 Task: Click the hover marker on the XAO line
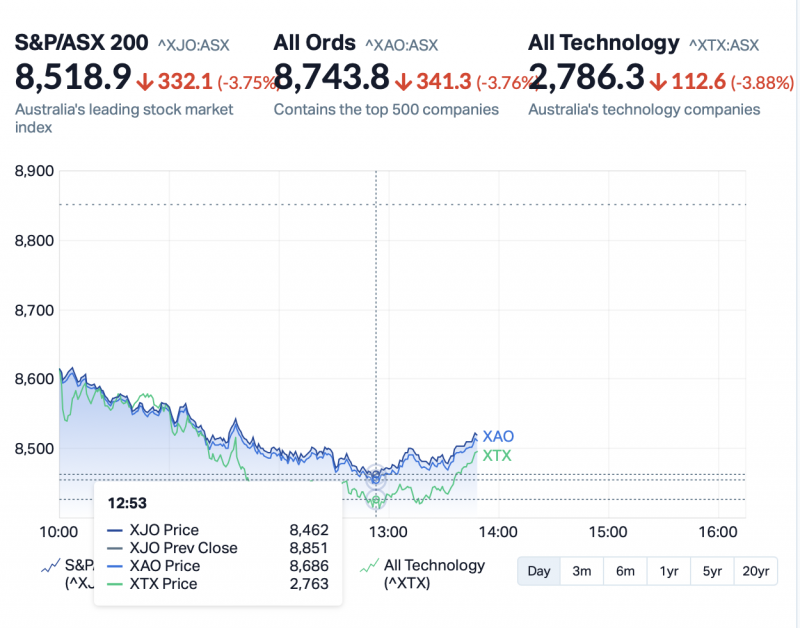tap(376, 477)
